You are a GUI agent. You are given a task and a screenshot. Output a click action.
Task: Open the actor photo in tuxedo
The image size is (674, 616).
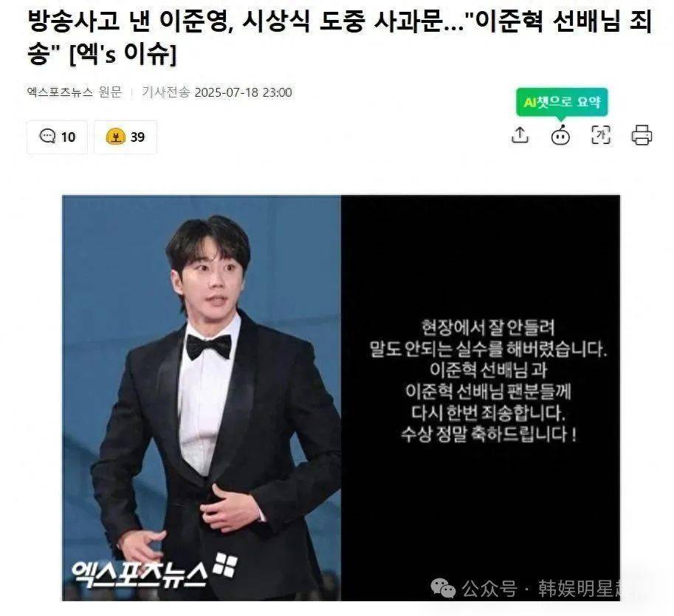point(202,398)
